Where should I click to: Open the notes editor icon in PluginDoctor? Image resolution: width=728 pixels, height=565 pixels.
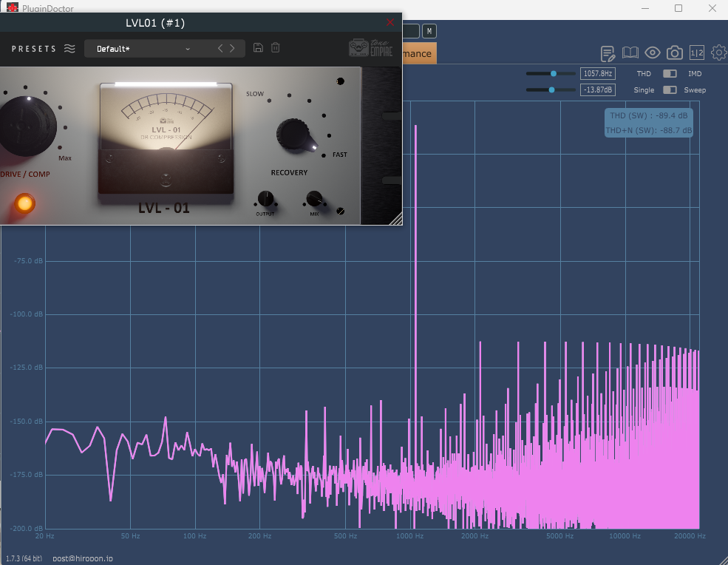pyautogui.click(x=608, y=54)
